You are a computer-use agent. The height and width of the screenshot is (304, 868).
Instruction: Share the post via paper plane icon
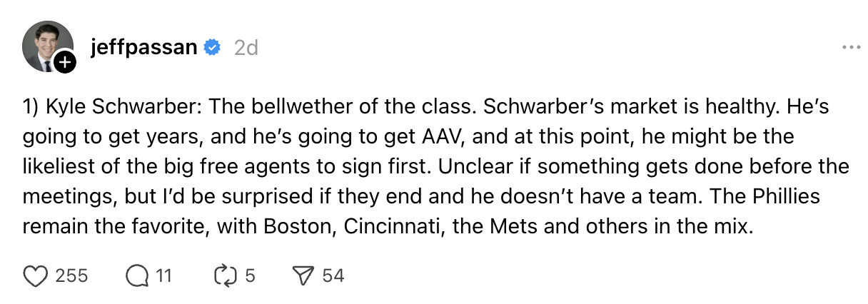[303, 275]
